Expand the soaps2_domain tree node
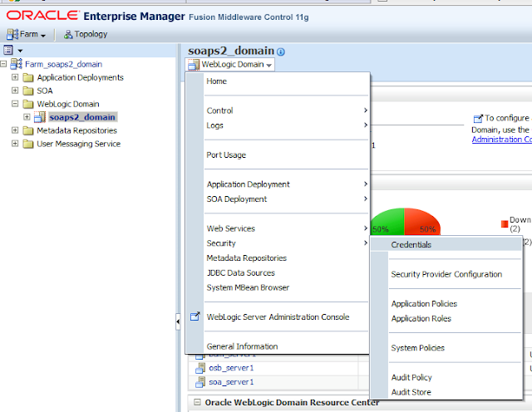The image size is (532, 412). (x=27, y=116)
